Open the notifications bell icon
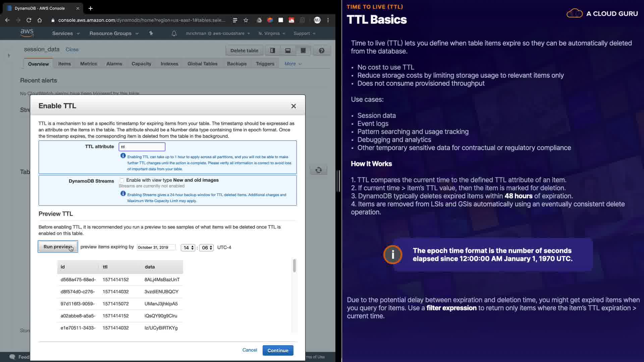The image size is (644, 362). [x=174, y=34]
